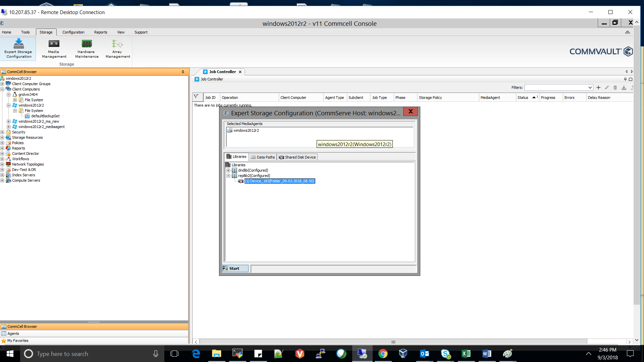Screen dimensions: 644x362
Task: Open the Reports menu
Action: [x=101, y=32]
